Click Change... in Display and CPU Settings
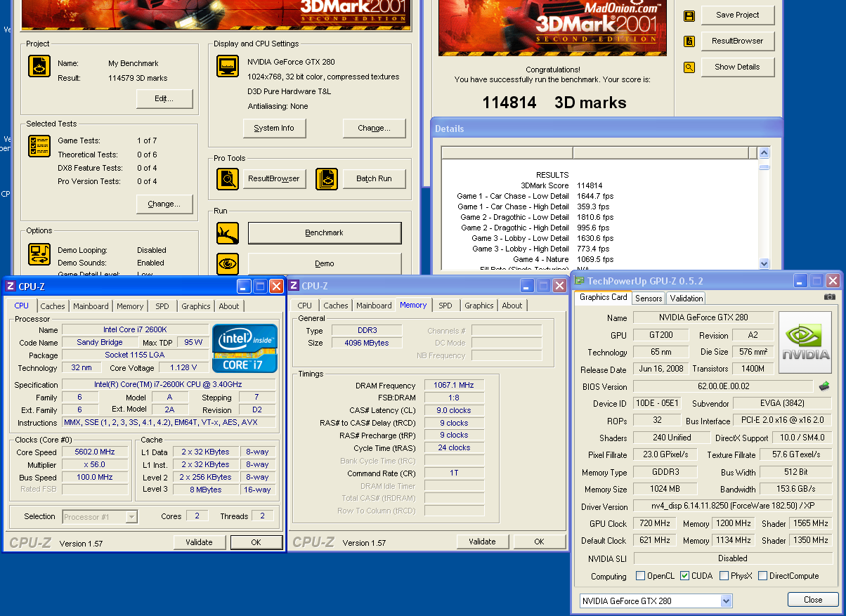This screenshot has height=616, width=846. pyautogui.click(x=375, y=129)
